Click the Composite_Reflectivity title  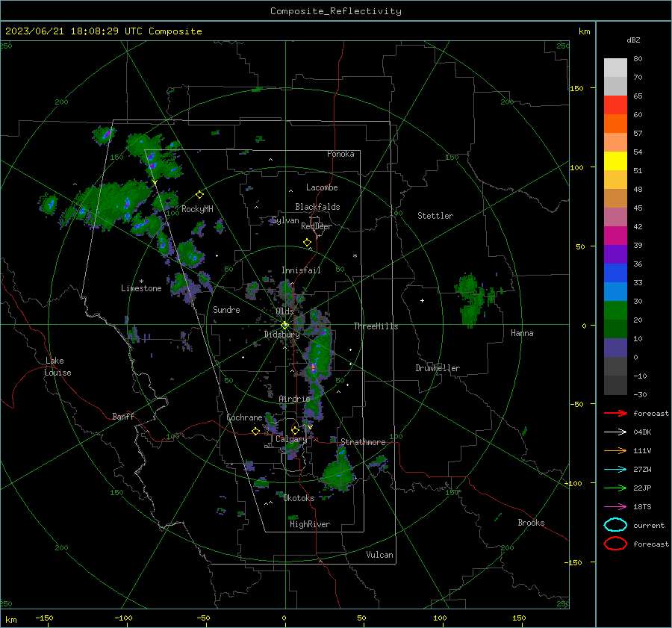click(x=336, y=11)
